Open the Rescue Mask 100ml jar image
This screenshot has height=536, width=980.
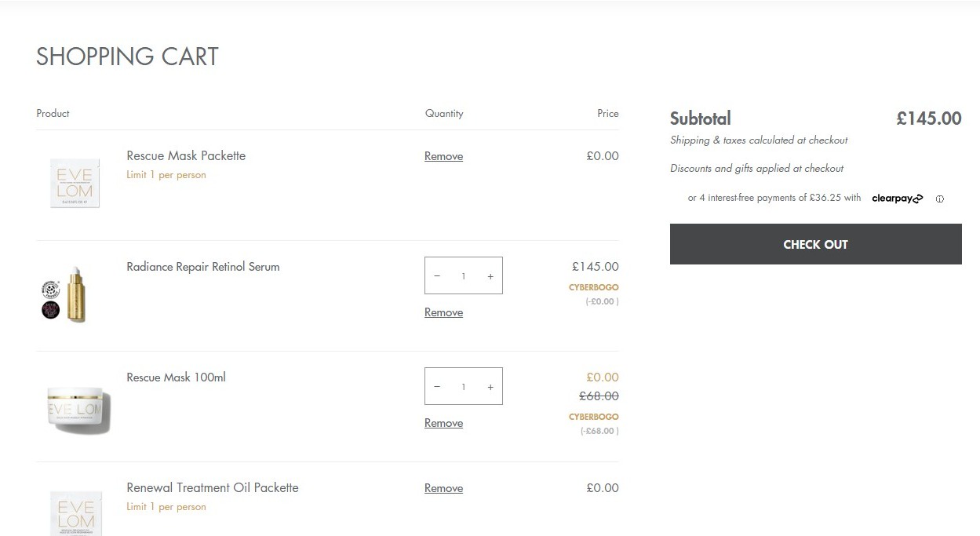[x=77, y=408]
